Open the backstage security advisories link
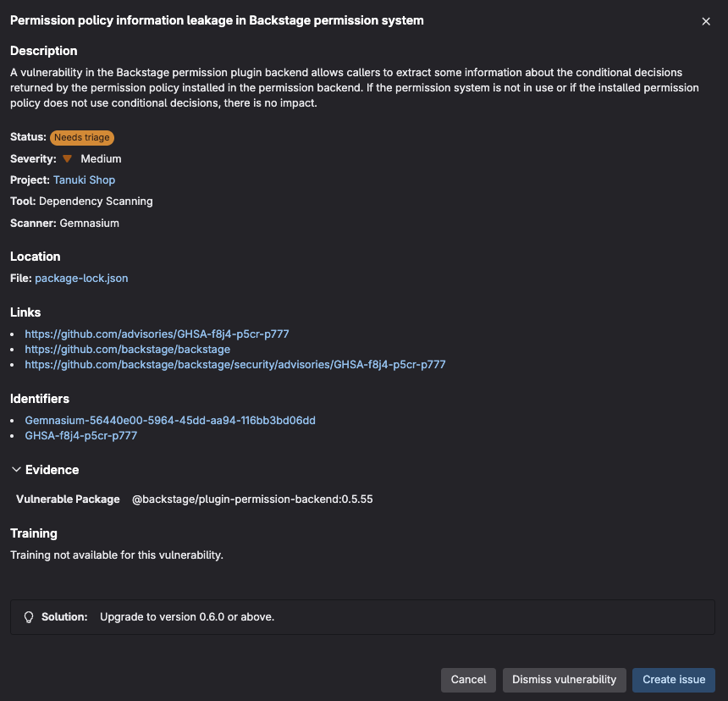 click(x=234, y=364)
